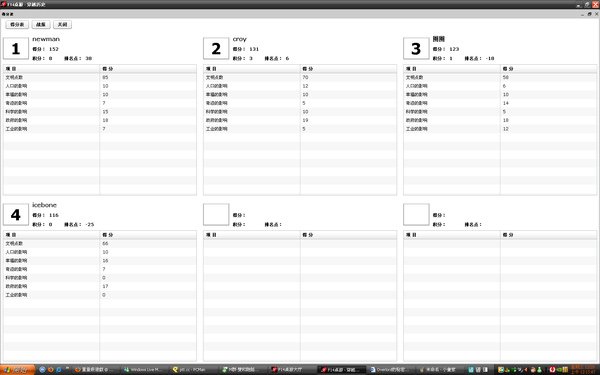Sort newman's table by 项目 column header
The height and width of the screenshot is (375, 600).
(51, 69)
